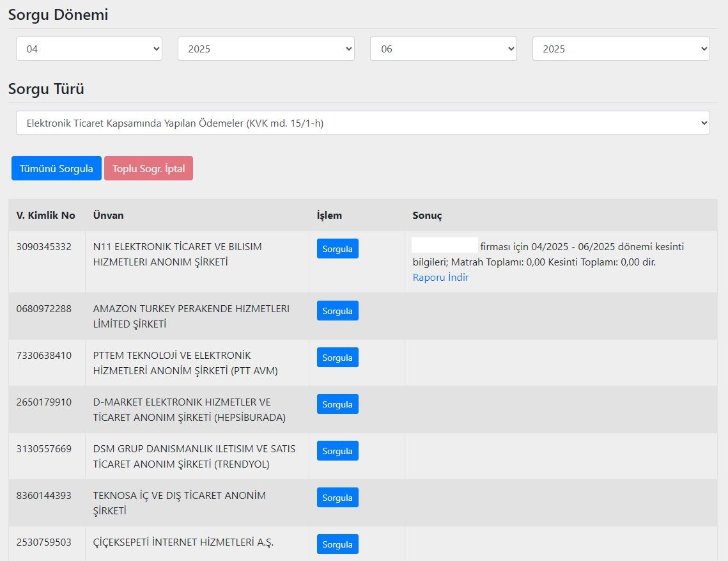The height and width of the screenshot is (561, 728).
Task: Click the Sonuç column header
Action: 427,215
